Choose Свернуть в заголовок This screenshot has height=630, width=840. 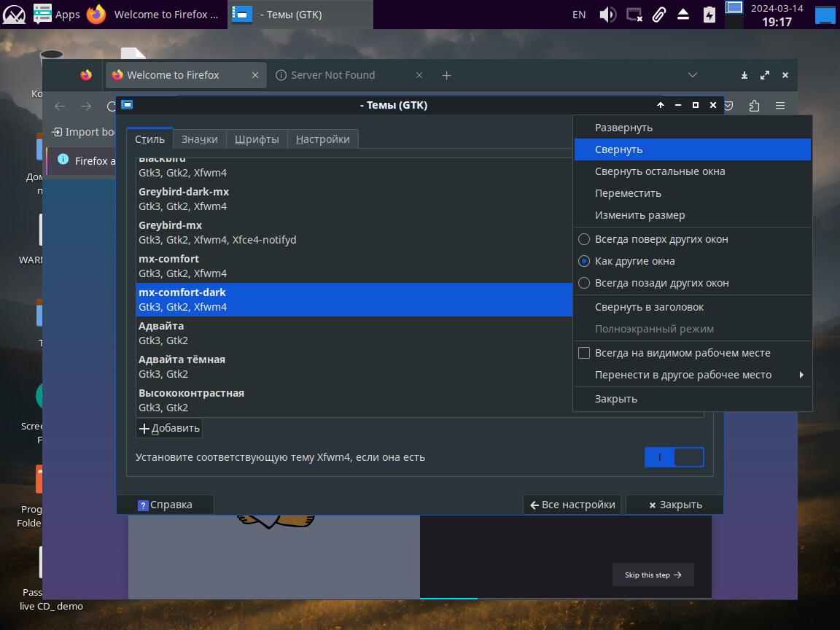[x=692, y=307]
